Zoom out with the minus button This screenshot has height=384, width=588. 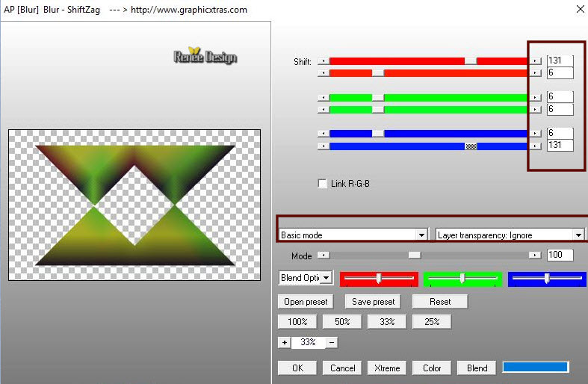pyautogui.click(x=332, y=342)
